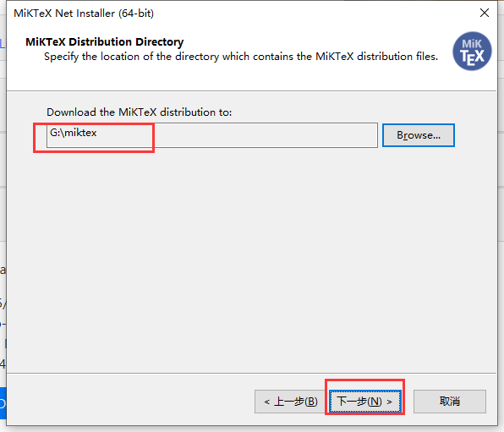The height and width of the screenshot is (432, 504).
Task: Click the 'Specify the location' description text
Action: coord(241,57)
